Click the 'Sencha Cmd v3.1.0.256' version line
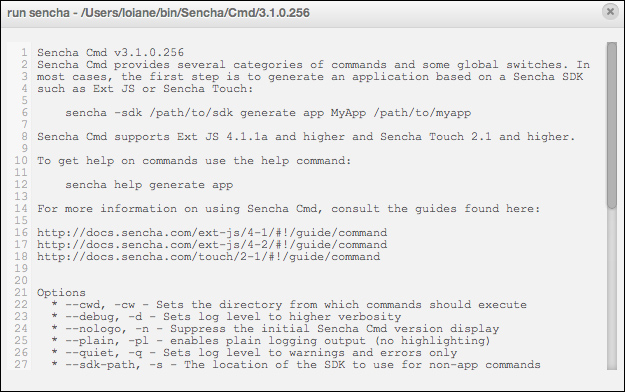This screenshot has height=392, width=625. point(110,53)
